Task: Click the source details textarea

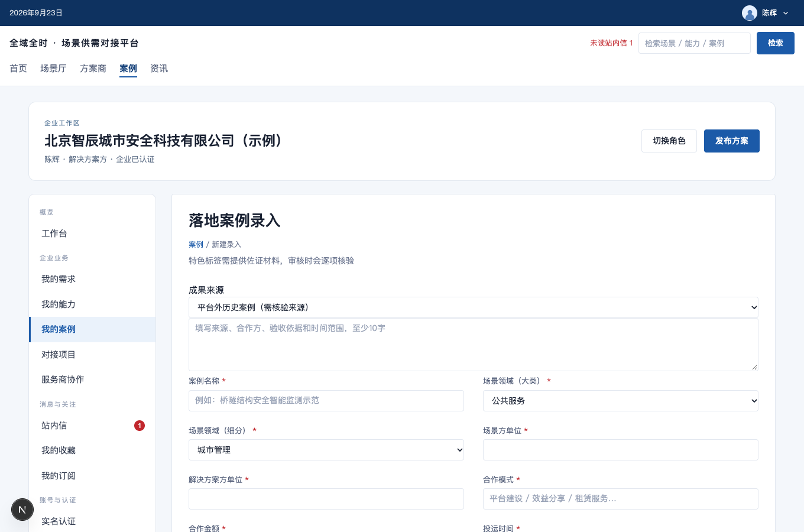Action: (474, 345)
